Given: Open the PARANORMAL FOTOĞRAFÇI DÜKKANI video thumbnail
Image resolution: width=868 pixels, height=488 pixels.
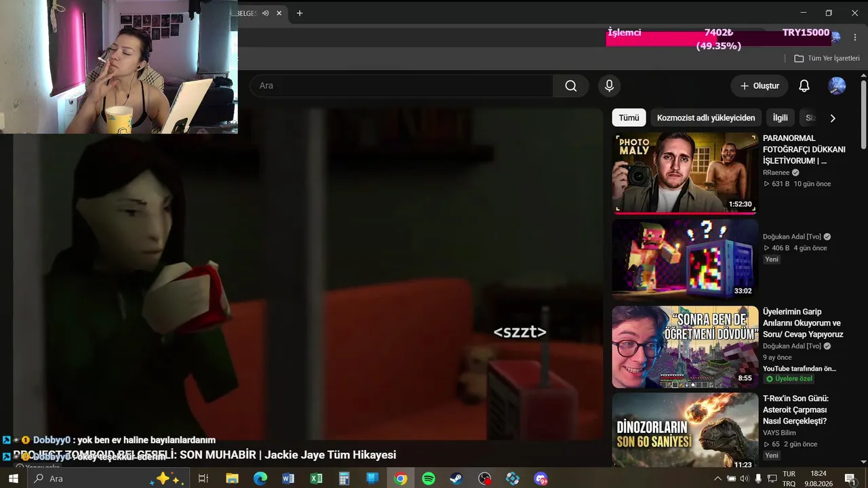Looking at the screenshot, I should pyautogui.click(x=685, y=173).
